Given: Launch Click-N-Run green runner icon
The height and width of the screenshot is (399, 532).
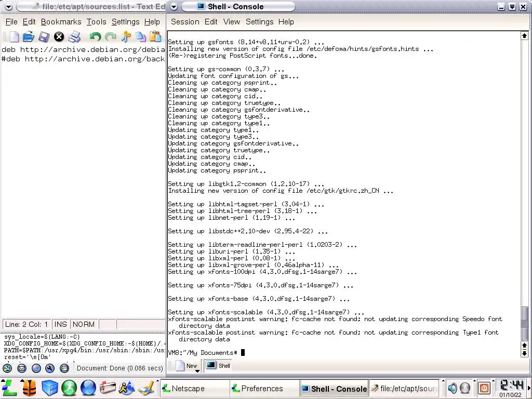Looking at the screenshot, I should pos(69,388).
